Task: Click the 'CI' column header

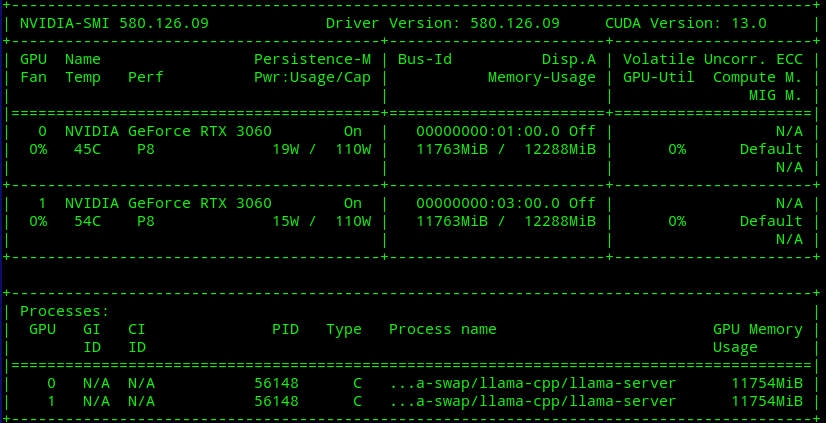Action: [136, 330]
